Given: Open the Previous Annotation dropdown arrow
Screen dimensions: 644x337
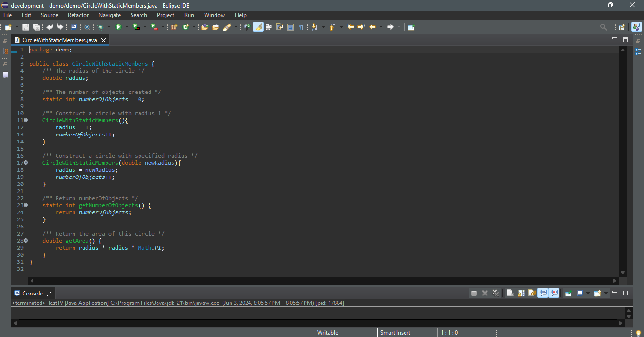Looking at the screenshot, I should tap(341, 27).
